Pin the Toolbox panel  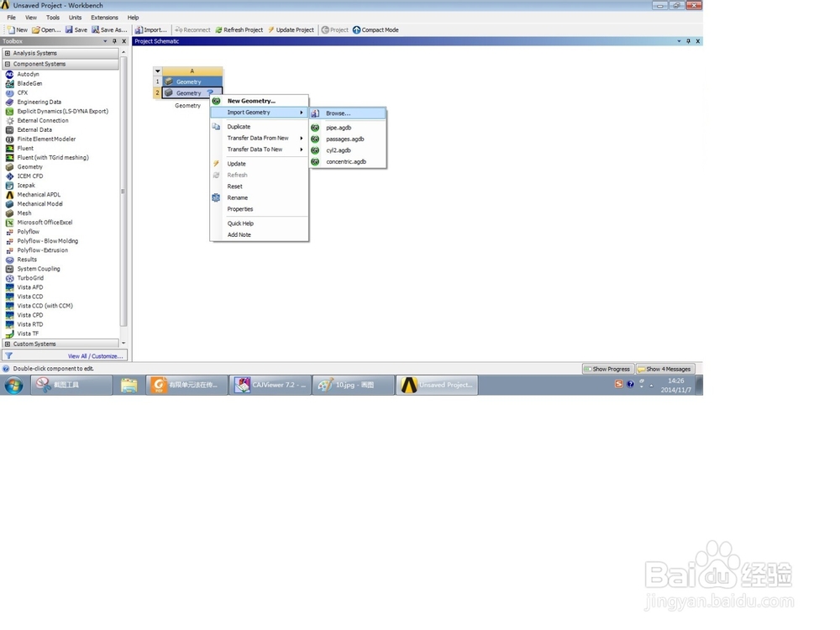pos(114,41)
